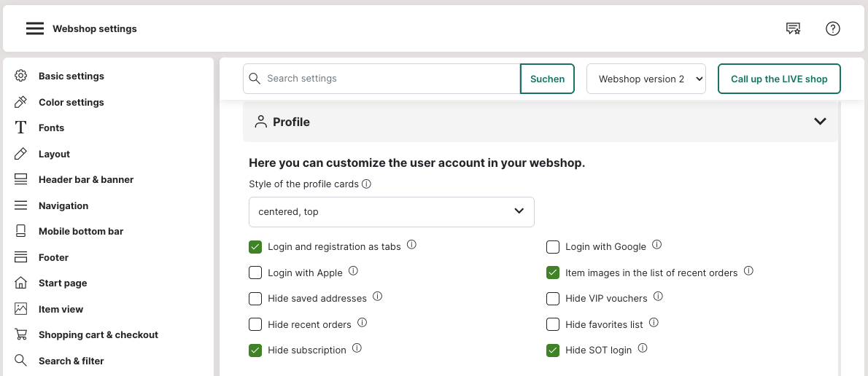Enable the Login with Apple checkbox
868x376 pixels.
pos(255,273)
